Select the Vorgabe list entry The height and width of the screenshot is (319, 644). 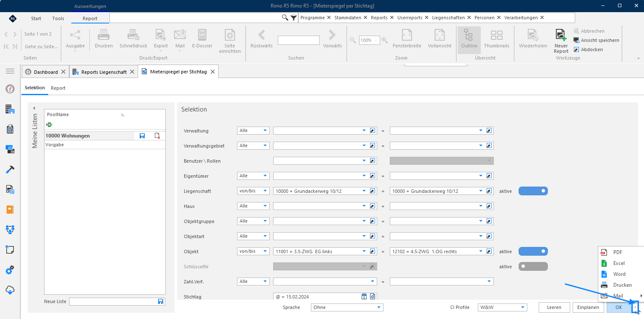pos(105,145)
